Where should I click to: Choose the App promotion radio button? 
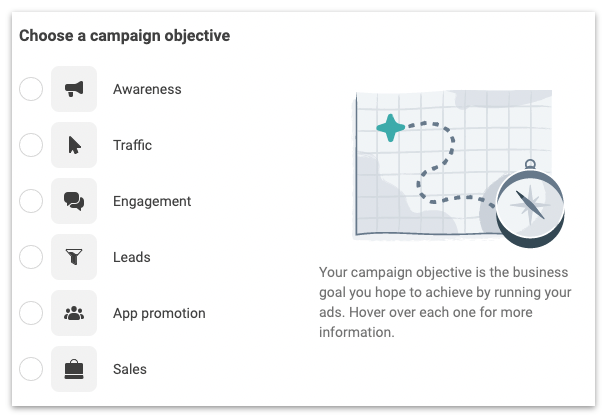click(x=31, y=313)
